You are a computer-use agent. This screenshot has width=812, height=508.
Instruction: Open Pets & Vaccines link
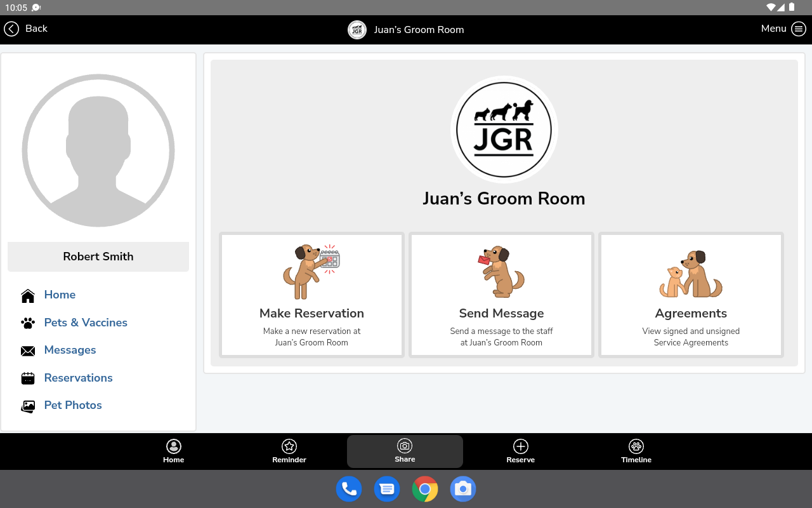pyautogui.click(x=86, y=323)
